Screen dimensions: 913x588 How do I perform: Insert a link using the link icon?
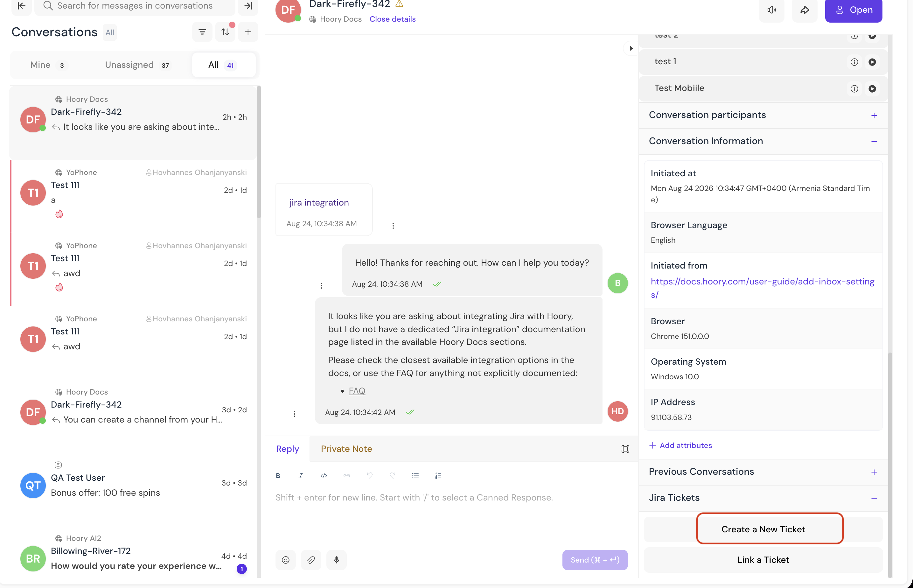pos(346,476)
